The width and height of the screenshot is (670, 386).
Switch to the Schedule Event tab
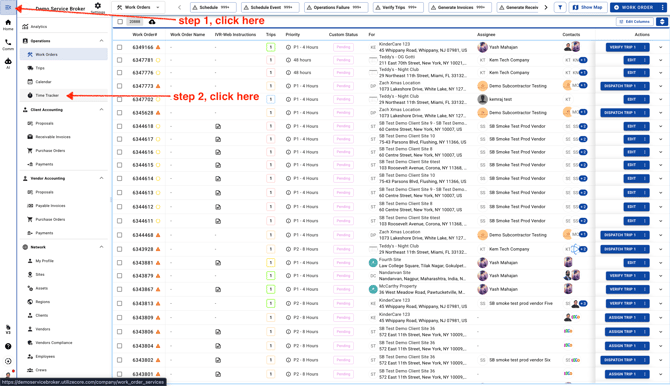[x=271, y=7]
